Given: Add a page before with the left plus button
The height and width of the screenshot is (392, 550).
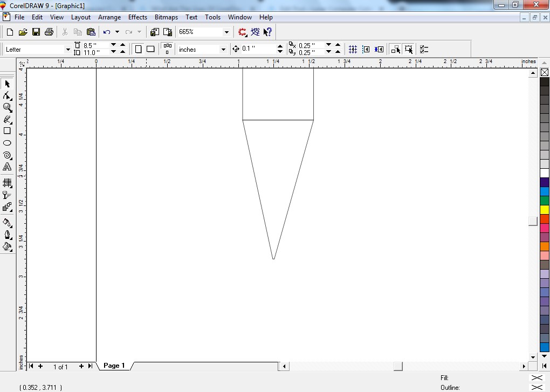Looking at the screenshot, I should [x=40, y=366].
